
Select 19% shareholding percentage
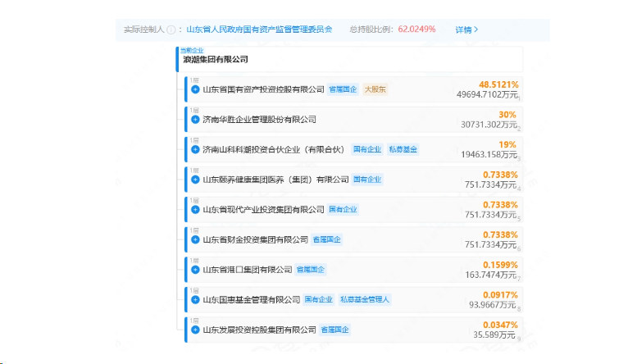coord(507,145)
